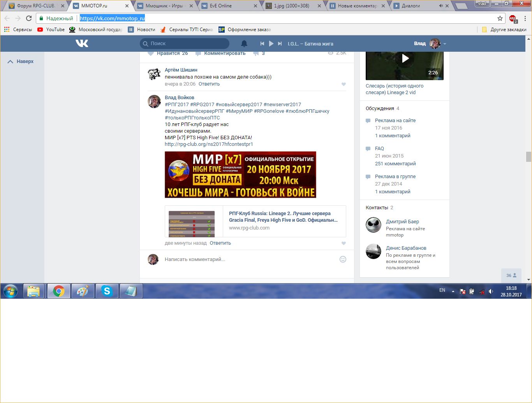Like Артём Шишин's comment with the heart
This screenshot has width=532, height=403.
344,84
